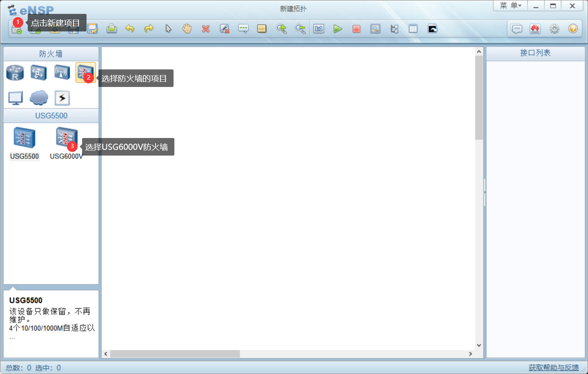Select the Router device category
Screen dimensions: 588x374
tap(15, 73)
